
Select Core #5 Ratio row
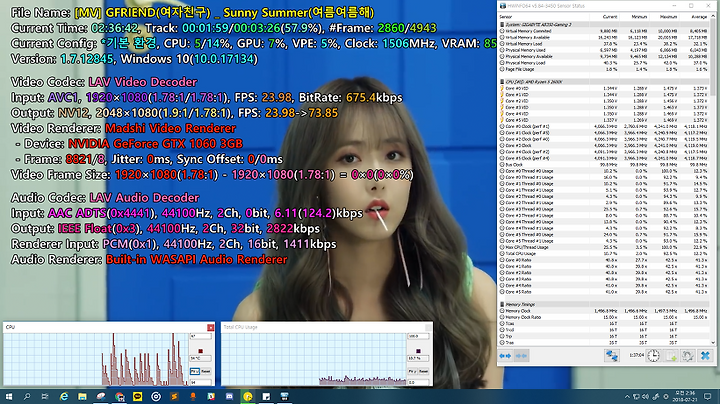(604, 292)
